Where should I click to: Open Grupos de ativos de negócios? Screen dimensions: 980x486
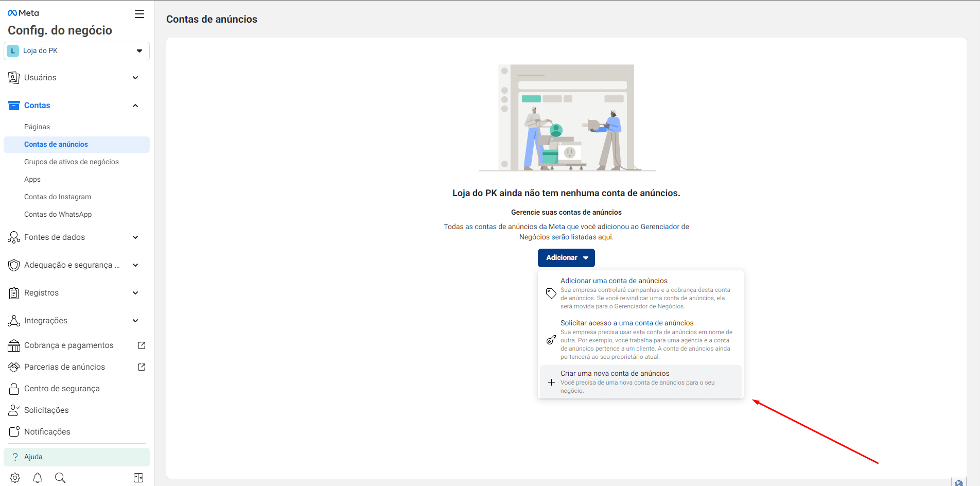[x=72, y=162]
